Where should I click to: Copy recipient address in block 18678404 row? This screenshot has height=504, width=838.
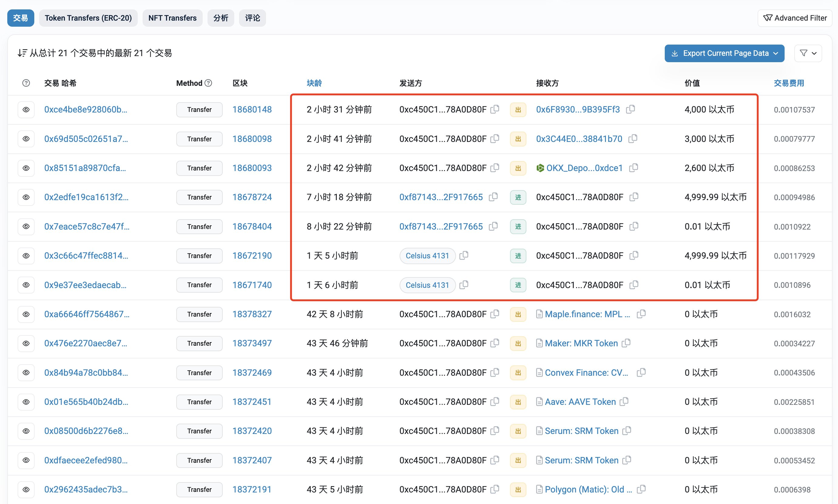coord(634,226)
